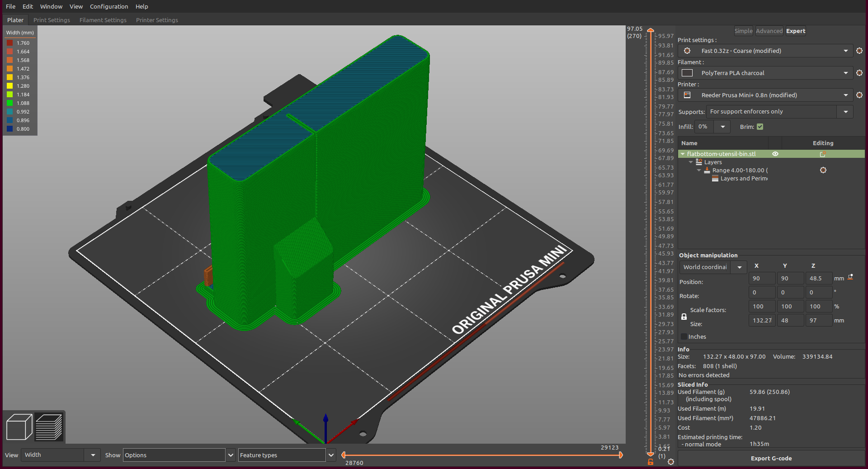Toggle visibility of flatbottom-utensil-bin.stl
The image size is (868, 469).
click(x=776, y=154)
